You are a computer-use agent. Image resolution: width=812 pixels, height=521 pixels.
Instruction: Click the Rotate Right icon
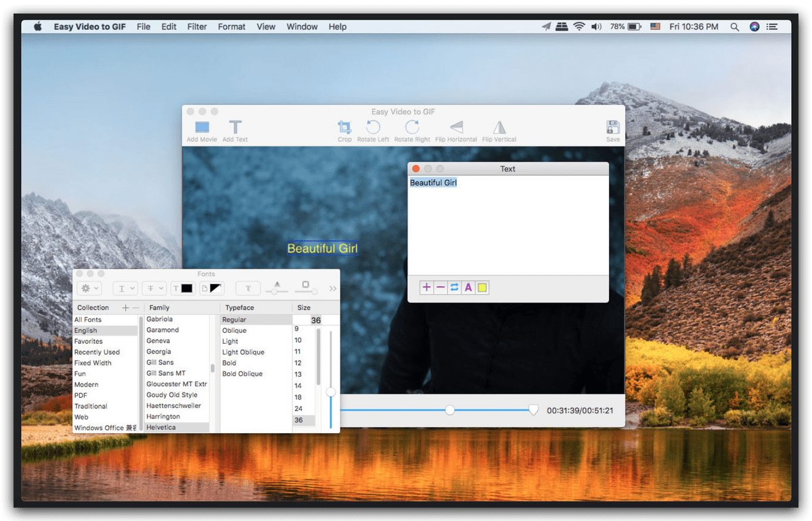pos(412,127)
